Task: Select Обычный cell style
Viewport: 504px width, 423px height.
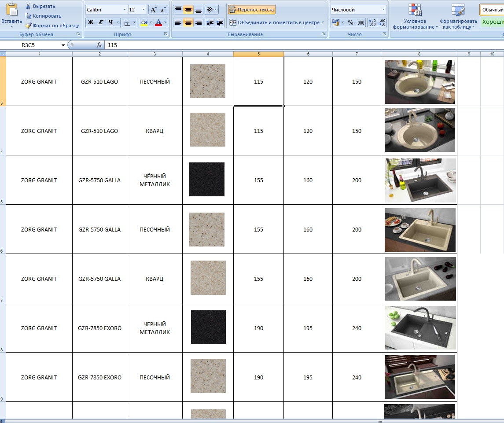Action: tap(492, 10)
